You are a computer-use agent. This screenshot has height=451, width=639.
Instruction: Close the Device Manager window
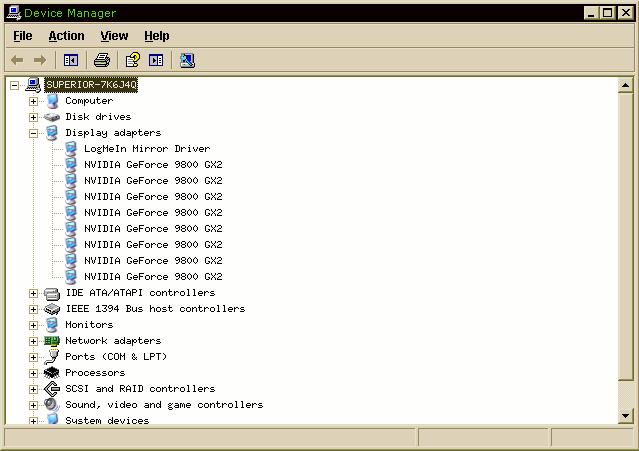tap(626, 13)
